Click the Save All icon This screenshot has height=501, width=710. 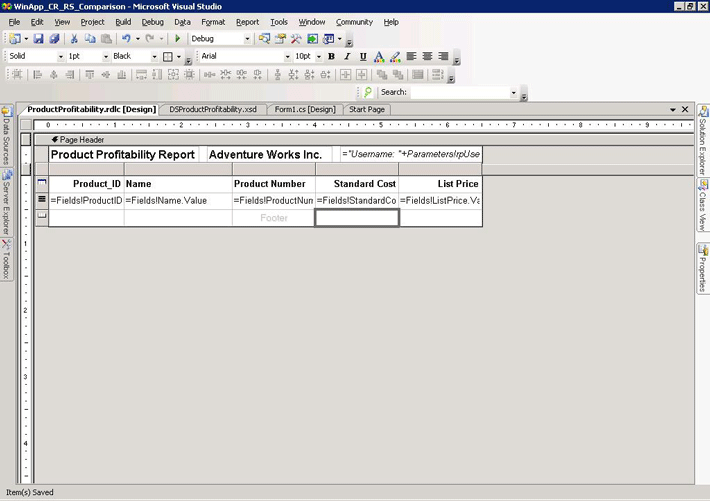tap(53, 39)
